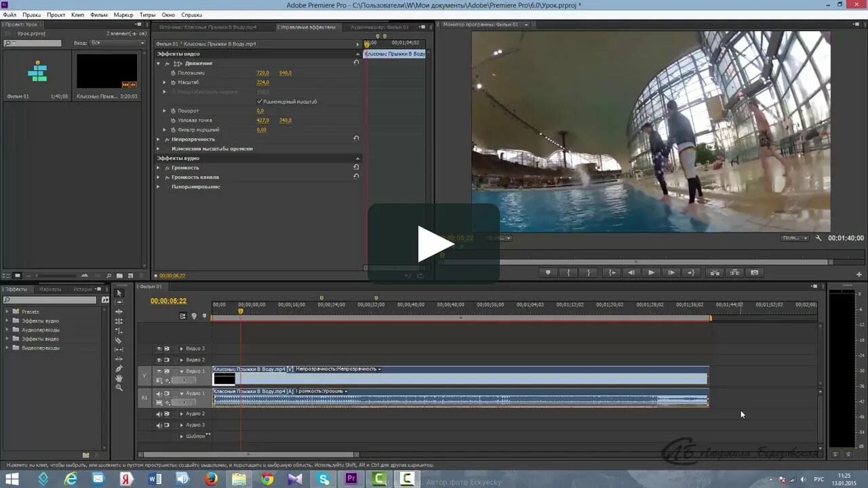The width and height of the screenshot is (868, 488).
Task: Click the Lift button
Action: coord(715,272)
